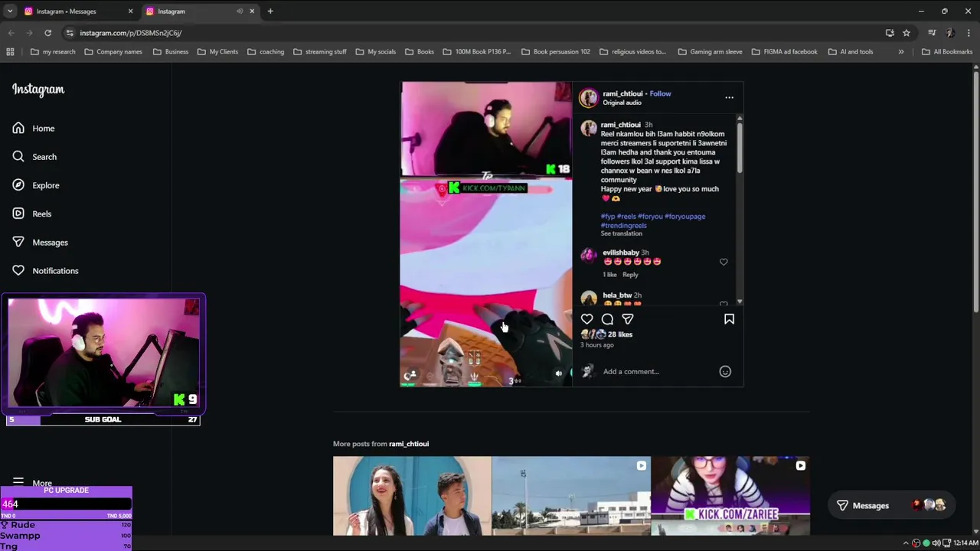Screen dimensions: 980x551
Task: Mute or unmute the reel audio
Action: pyautogui.click(x=558, y=373)
